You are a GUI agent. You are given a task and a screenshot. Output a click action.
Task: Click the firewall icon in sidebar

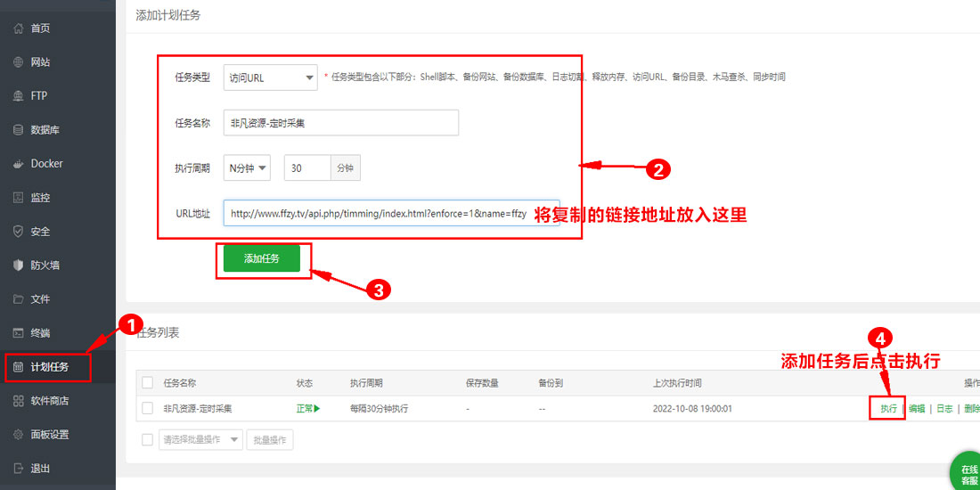(x=19, y=265)
